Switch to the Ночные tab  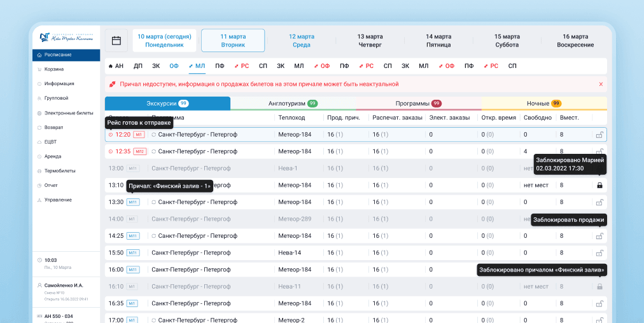click(x=543, y=103)
